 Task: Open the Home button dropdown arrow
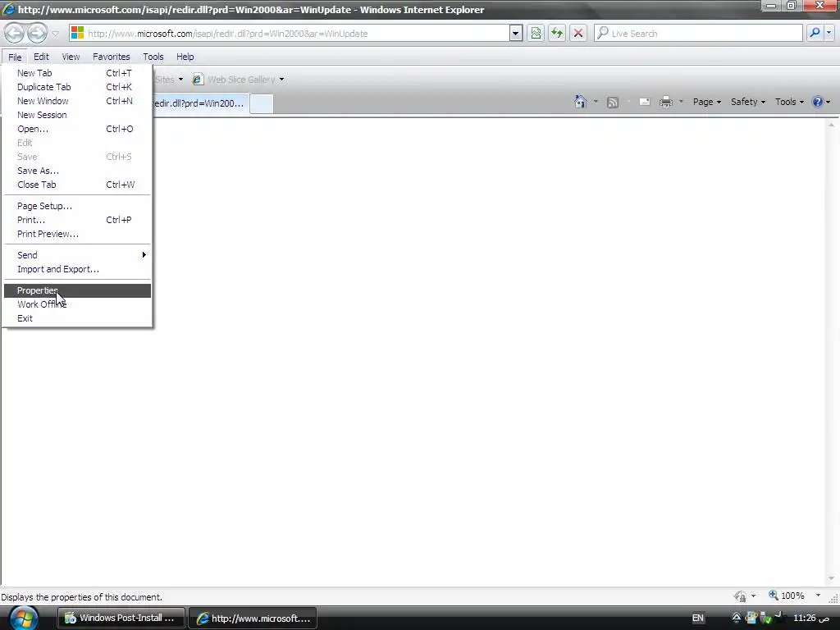(x=596, y=101)
